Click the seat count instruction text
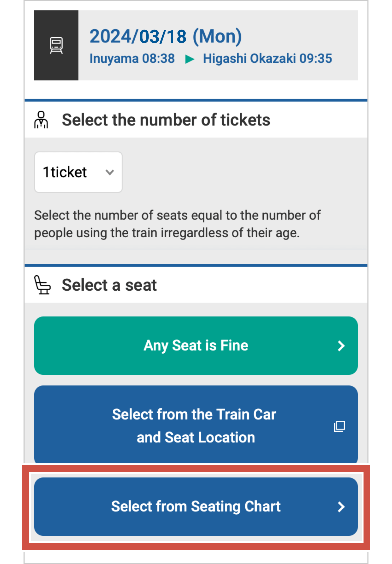 click(x=177, y=224)
